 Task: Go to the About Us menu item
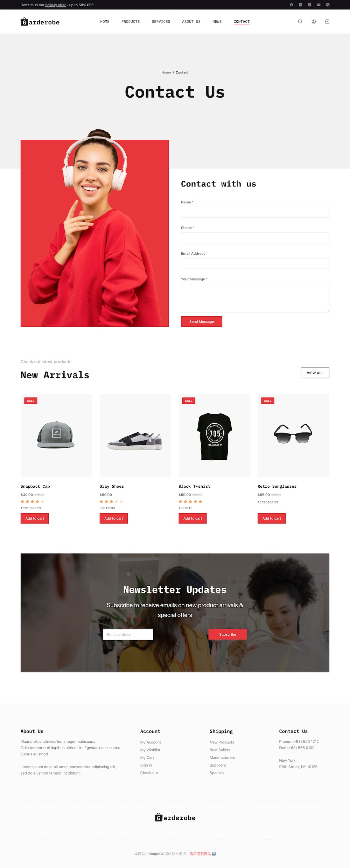click(191, 22)
